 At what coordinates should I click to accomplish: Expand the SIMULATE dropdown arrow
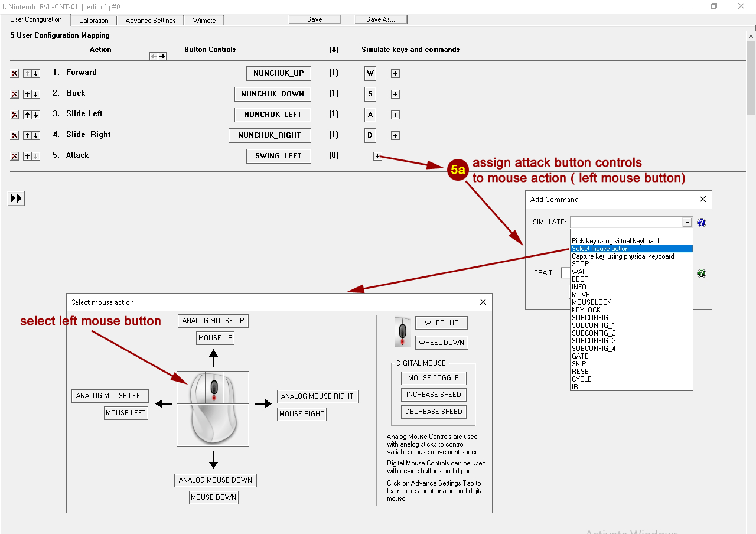coord(687,223)
